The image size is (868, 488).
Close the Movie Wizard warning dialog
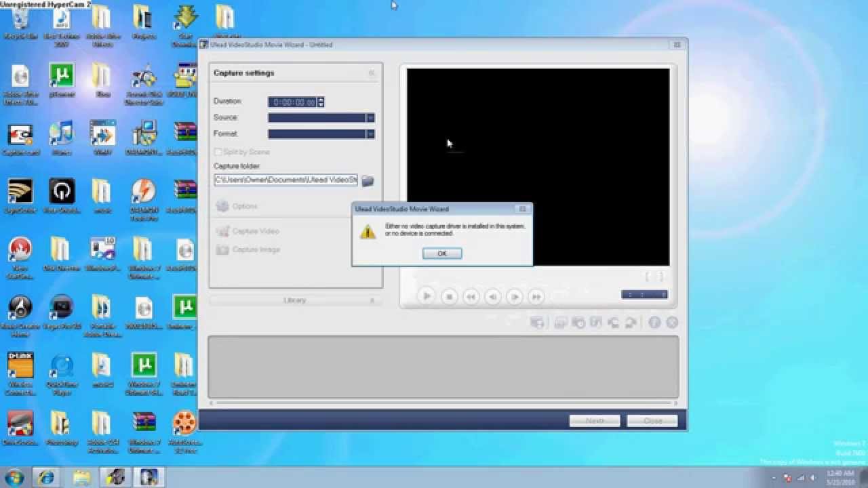click(522, 209)
